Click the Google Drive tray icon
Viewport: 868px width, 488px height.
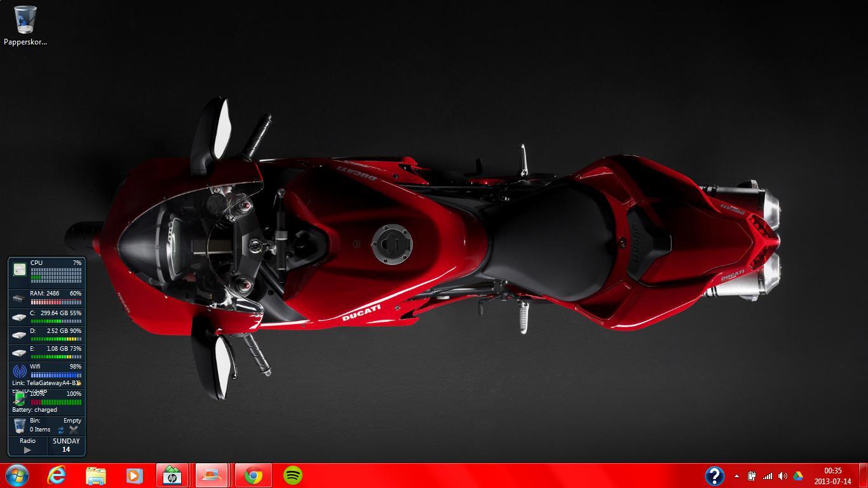click(x=798, y=476)
